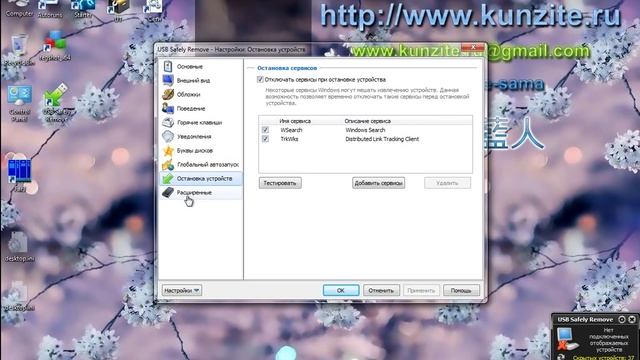Click the WSearch service name

pyautogui.click(x=291, y=130)
